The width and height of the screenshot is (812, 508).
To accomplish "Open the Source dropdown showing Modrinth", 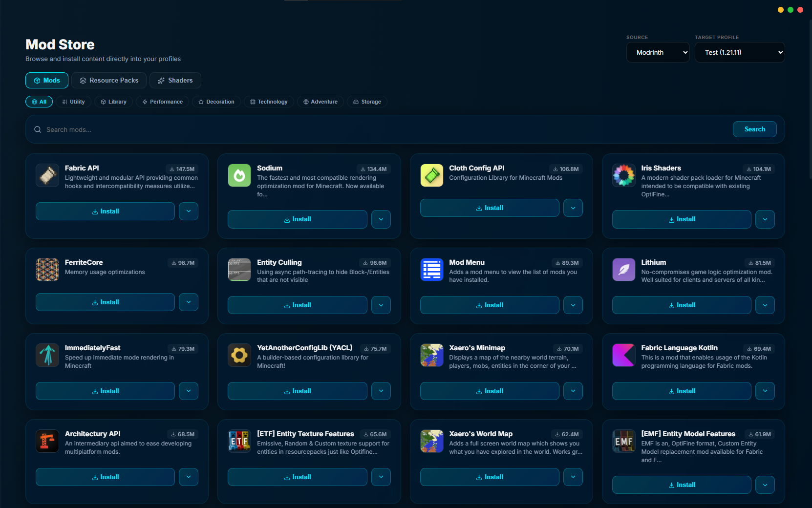I will 658,52.
